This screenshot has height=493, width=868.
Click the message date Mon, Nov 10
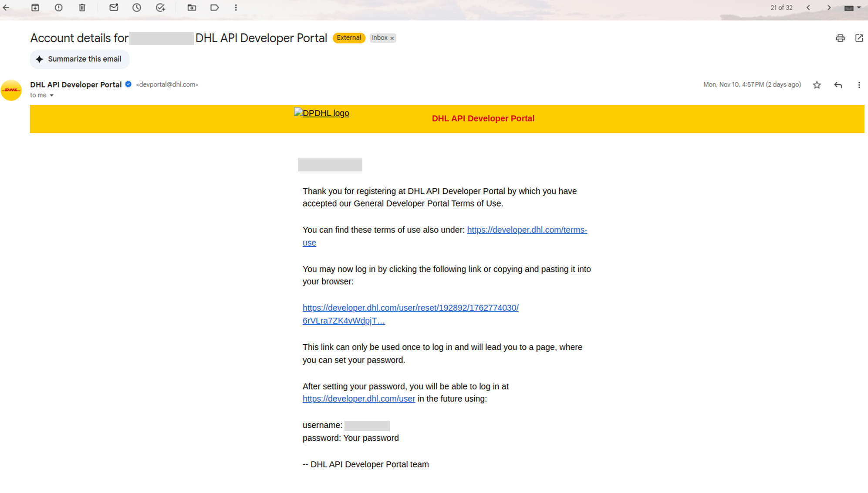point(752,84)
